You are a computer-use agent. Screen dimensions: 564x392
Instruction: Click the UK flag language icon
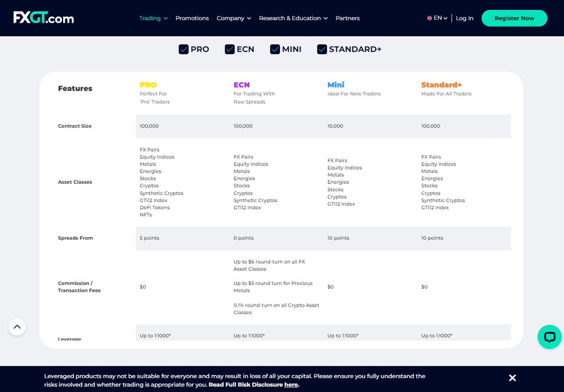coord(429,18)
